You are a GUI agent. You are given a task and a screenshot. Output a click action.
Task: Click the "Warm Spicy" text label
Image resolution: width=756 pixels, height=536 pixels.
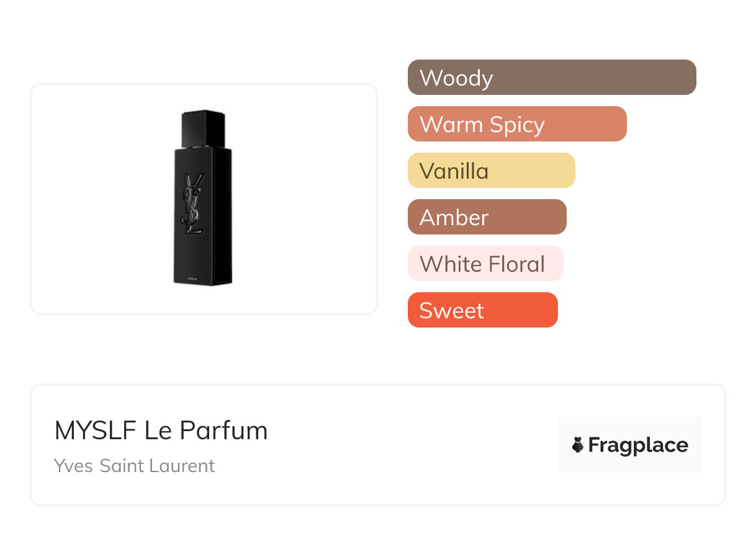482,125
